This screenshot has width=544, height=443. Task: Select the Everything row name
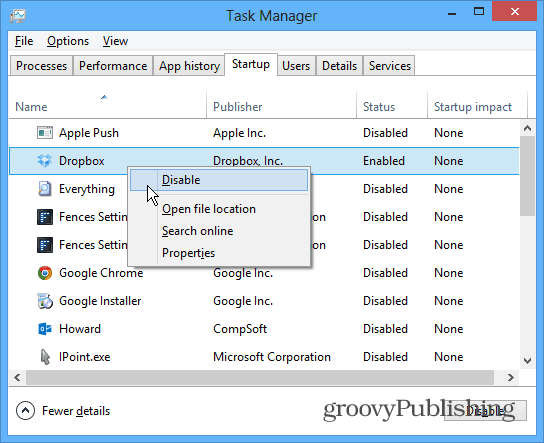[87, 189]
